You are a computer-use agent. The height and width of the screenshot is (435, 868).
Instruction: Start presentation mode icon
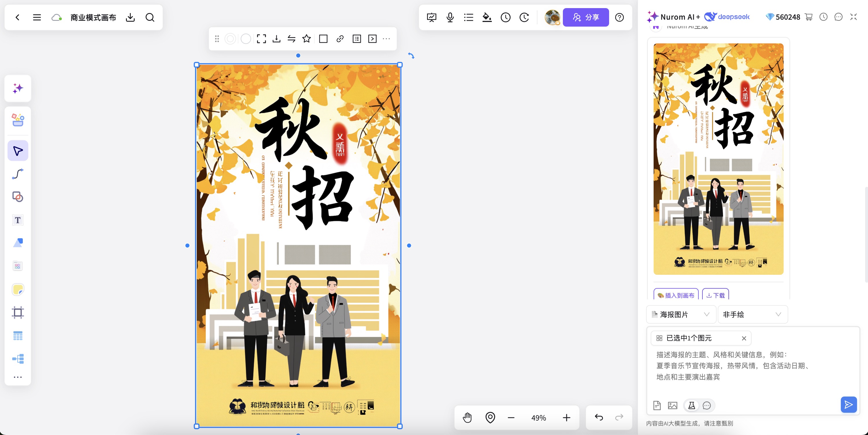tap(431, 17)
